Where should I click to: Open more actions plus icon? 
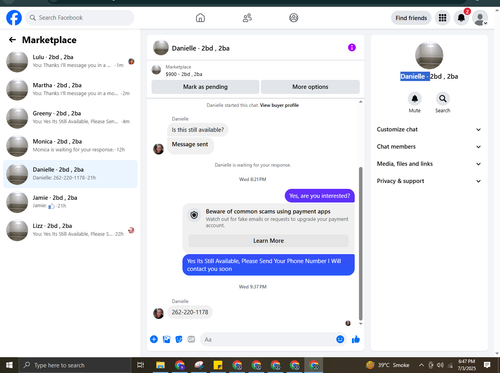tap(154, 339)
